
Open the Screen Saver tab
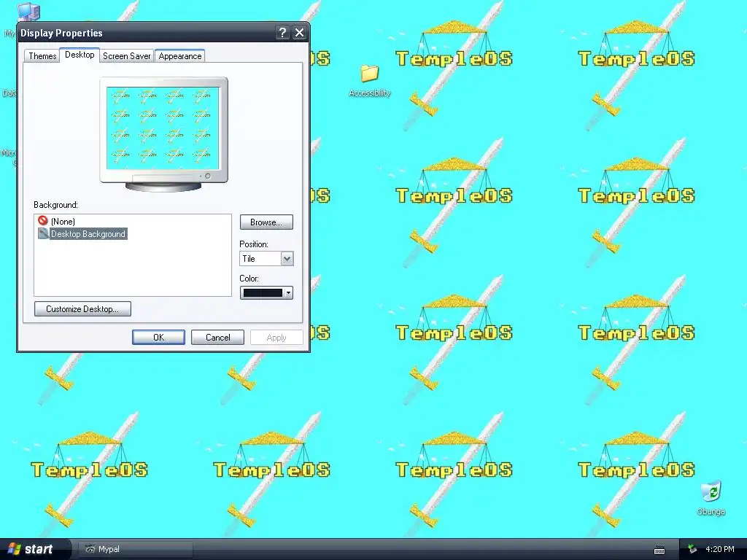127,55
